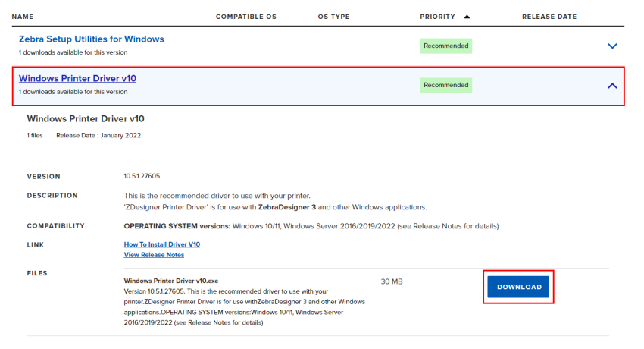Click the Windows Printer Driver v10 section heading
The width and height of the screenshot is (644, 349).
click(x=86, y=119)
